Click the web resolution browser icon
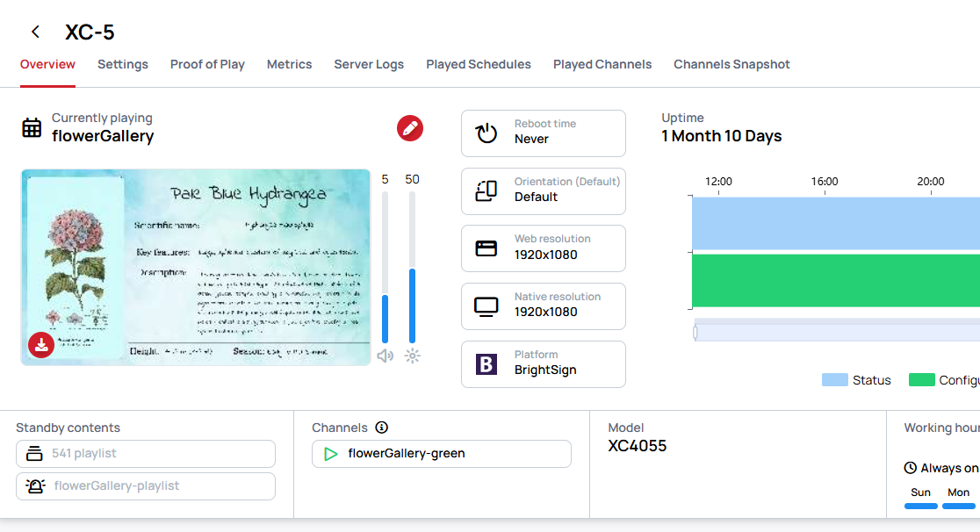The width and height of the screenshot is (980, 532). (486, 248)
